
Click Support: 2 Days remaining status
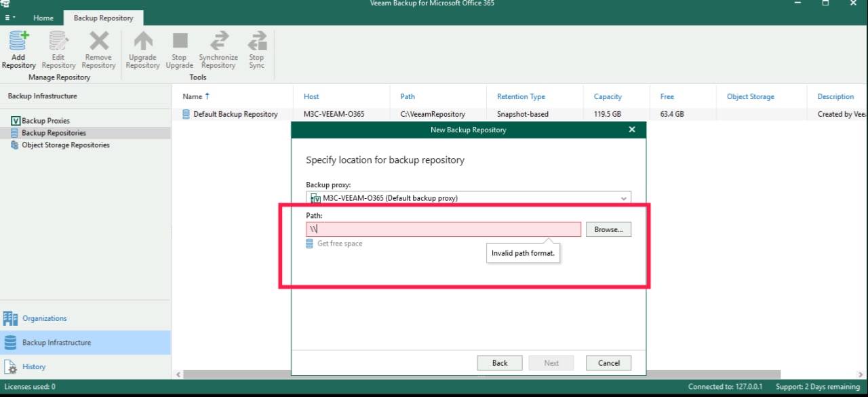(818, 387)
